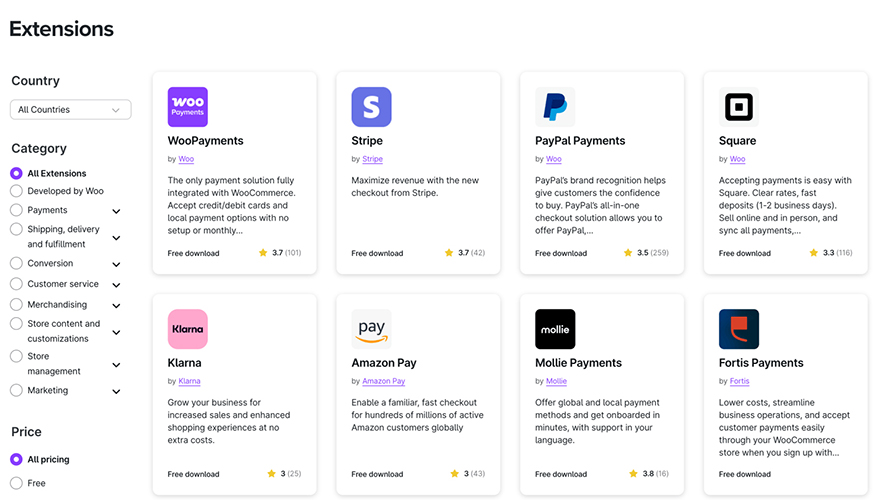Viewport: 884px width, 500px height.
Task: Expand the Store management chevron
Action: pos(116,365)
